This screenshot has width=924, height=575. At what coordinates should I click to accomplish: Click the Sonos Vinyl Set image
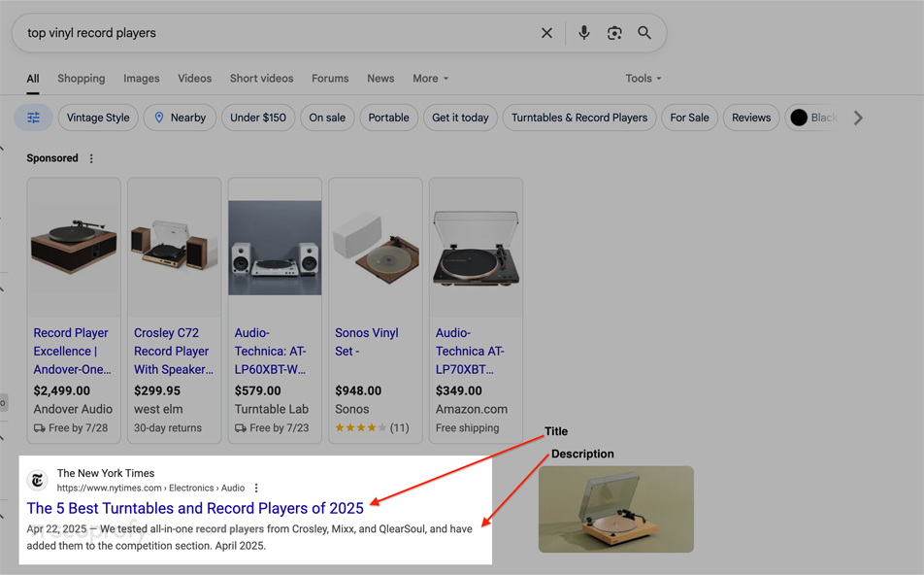(376, 248)
